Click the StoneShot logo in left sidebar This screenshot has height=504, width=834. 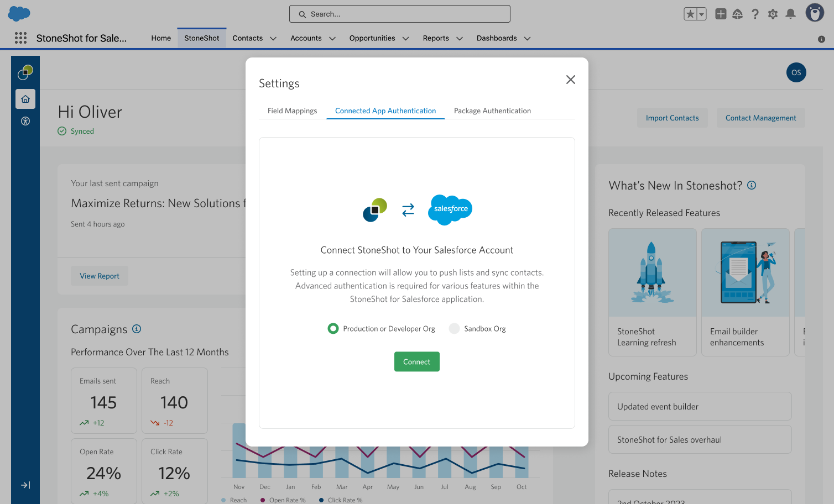pos(25,72)
